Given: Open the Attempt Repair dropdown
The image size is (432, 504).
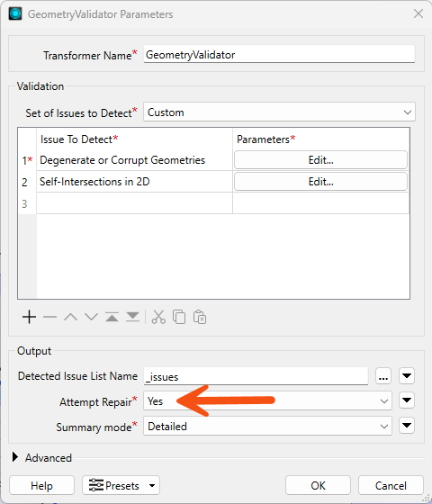Looking at the screenshot, I should pyautogui.click(x=267, y=400).
